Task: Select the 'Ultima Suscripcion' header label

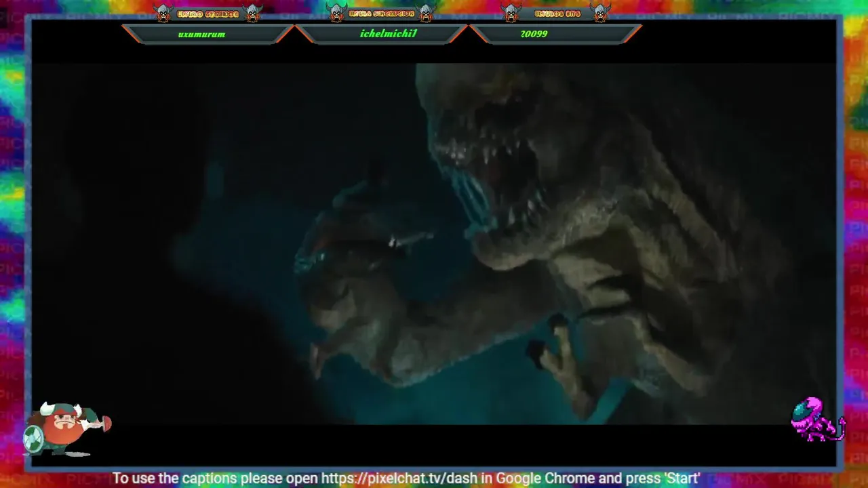Action: (381, 14)
